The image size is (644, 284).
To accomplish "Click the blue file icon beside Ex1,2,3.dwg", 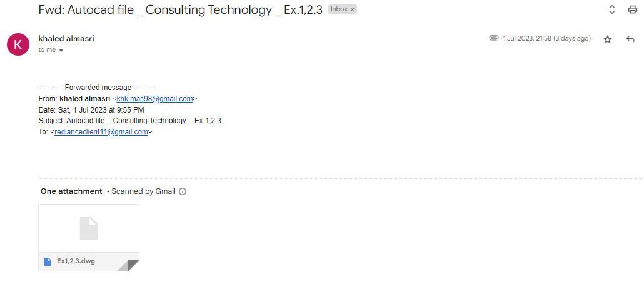I will pos(48,261).
